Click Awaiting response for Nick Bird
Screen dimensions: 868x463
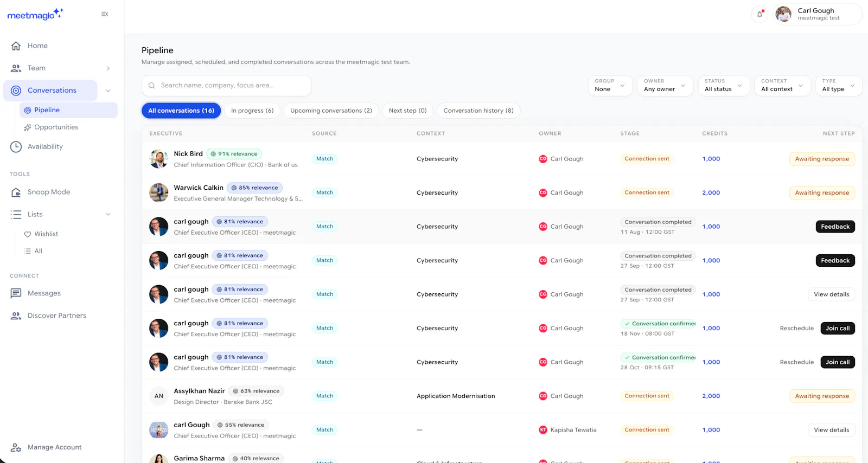click(x=822, y=159)
